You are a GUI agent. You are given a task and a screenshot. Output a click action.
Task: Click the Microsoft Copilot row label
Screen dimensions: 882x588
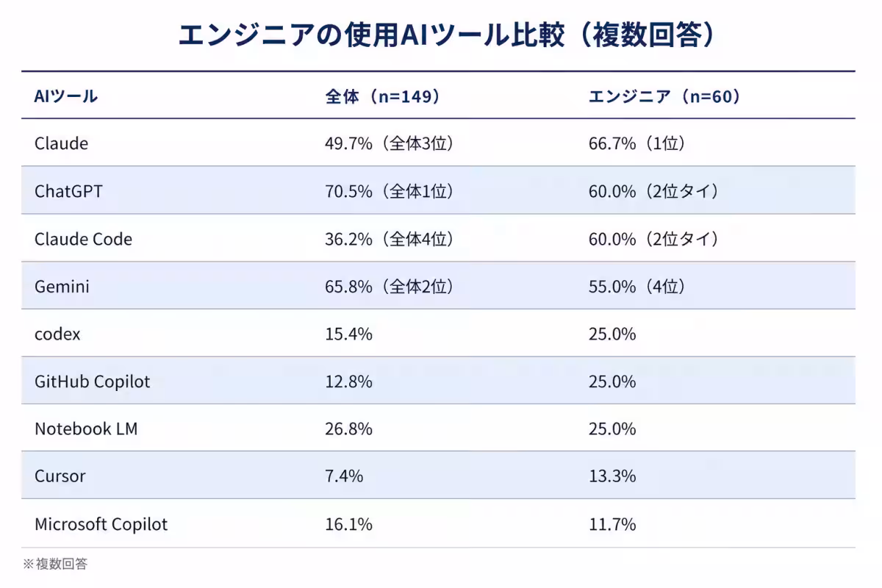[101, 524]
